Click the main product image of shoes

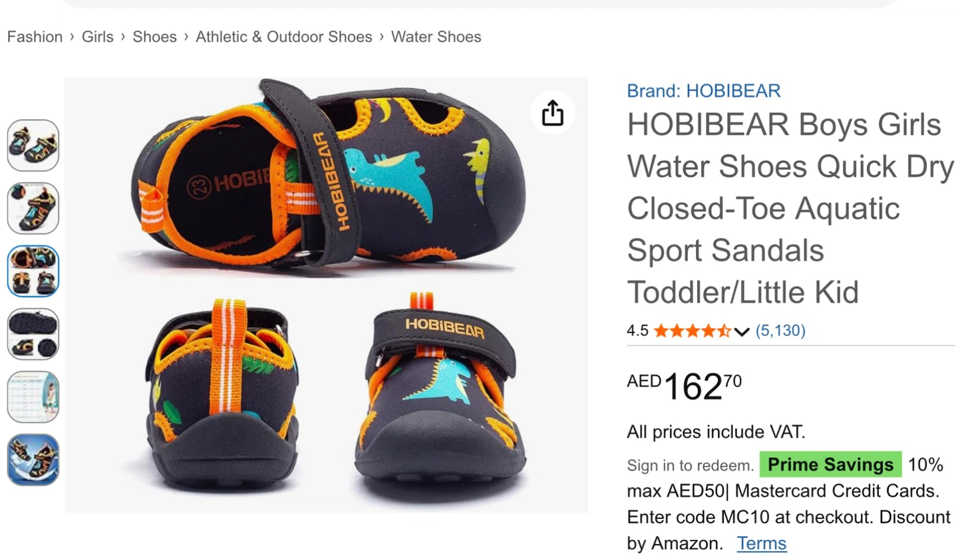click(326, 295)
